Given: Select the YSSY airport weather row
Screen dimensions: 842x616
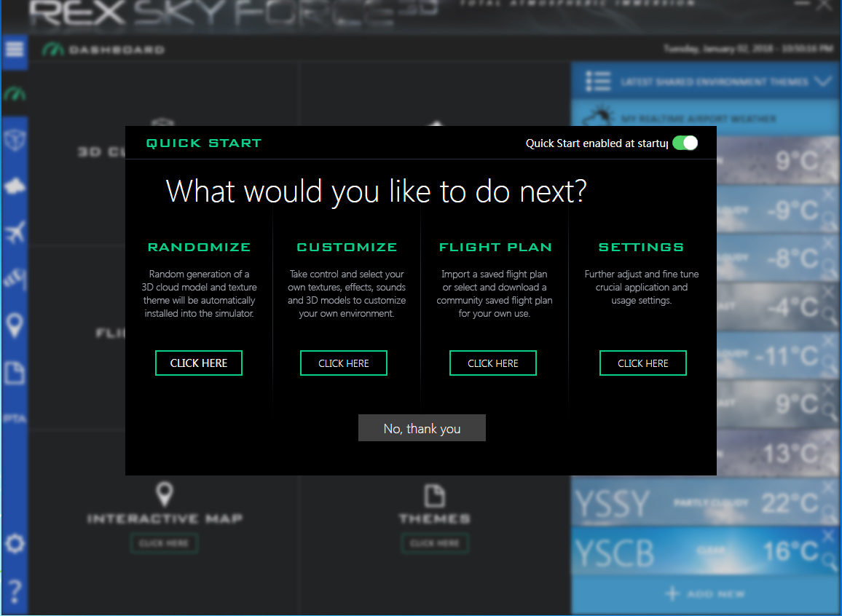Looking at the screenshot, I should (705, 503).
